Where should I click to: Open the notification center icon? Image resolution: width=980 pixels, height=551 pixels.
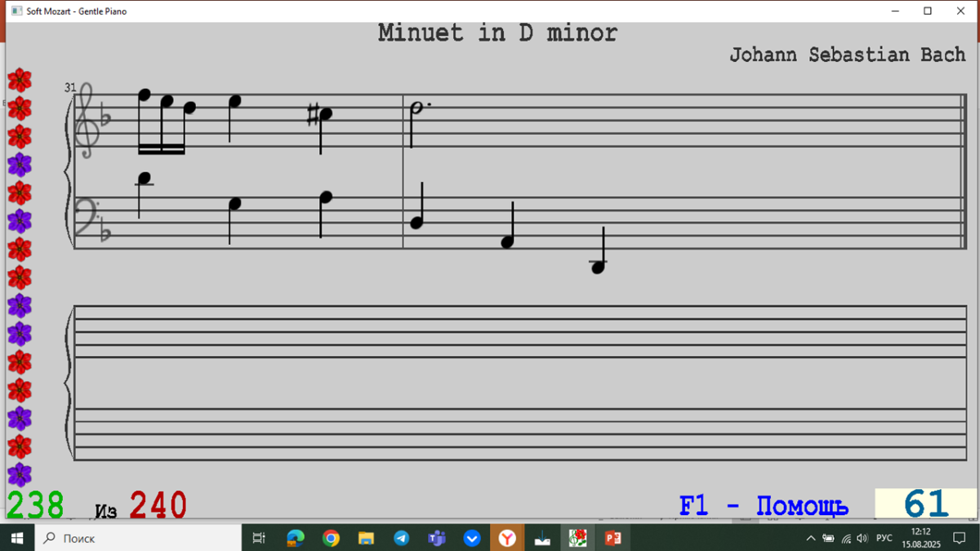pos(961,538)
